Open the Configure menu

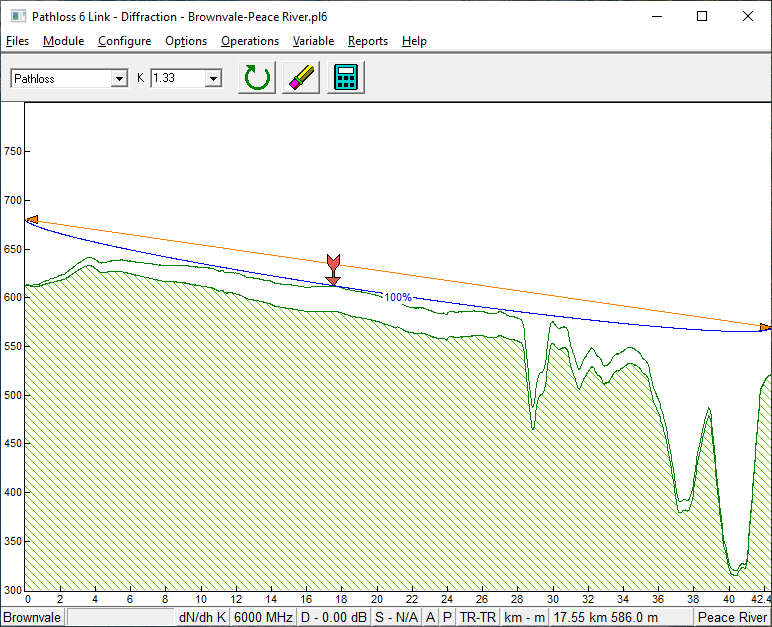pos(124,41)
